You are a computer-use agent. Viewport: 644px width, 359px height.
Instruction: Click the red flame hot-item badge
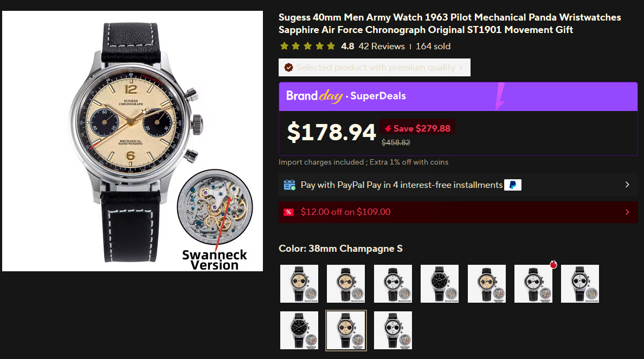coord(553,264)
